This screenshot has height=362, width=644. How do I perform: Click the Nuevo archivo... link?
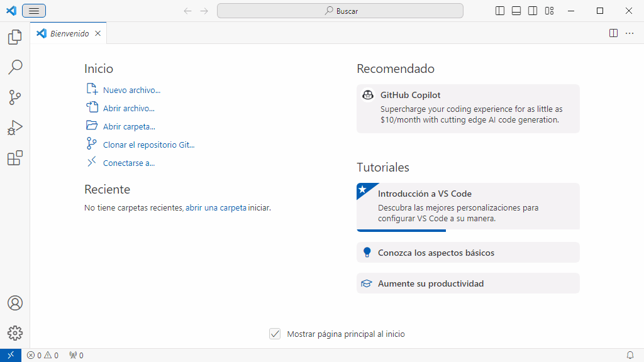tap(131, 90)
